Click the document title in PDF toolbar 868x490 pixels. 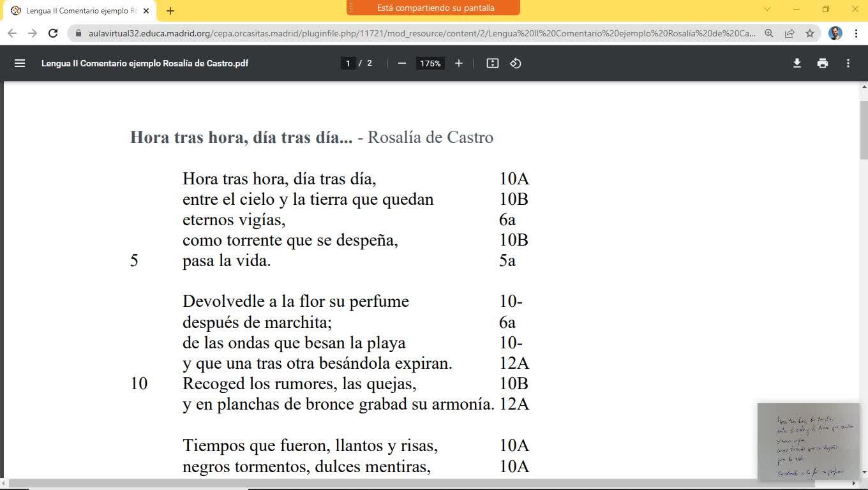[x=145, y=63]
